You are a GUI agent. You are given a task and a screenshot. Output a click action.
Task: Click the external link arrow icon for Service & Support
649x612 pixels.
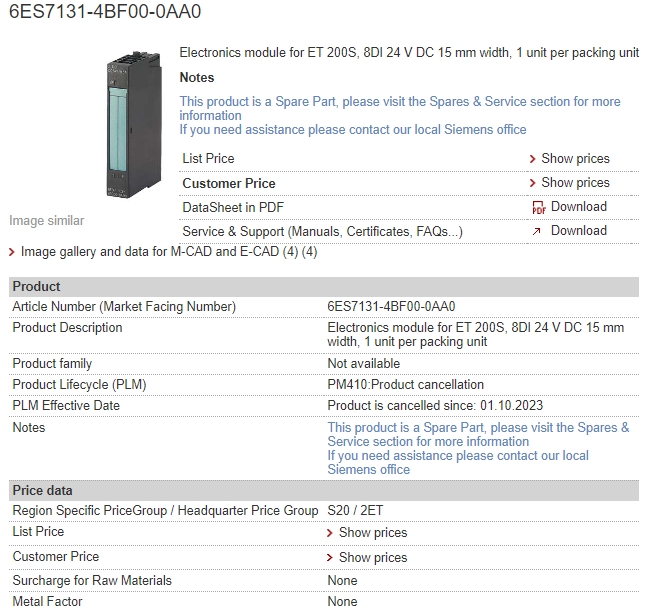[536, 231]
